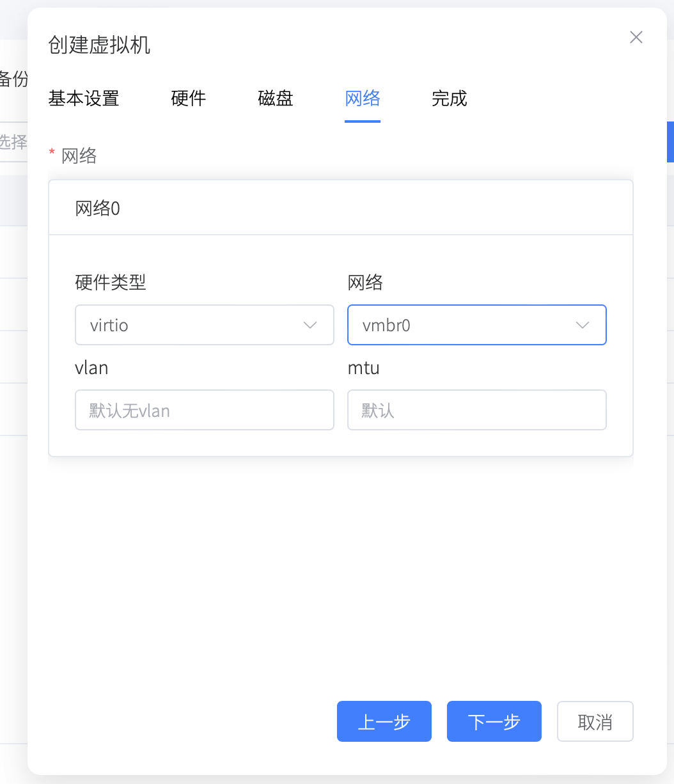Select the active 网络 tab
The width and height of the screenshot is (674, 784).
(x=362, y=98)
